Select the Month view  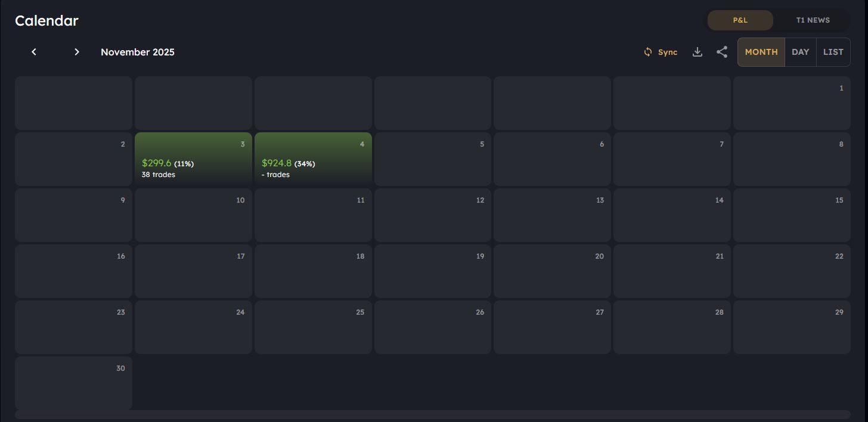[x=761, y=52]
